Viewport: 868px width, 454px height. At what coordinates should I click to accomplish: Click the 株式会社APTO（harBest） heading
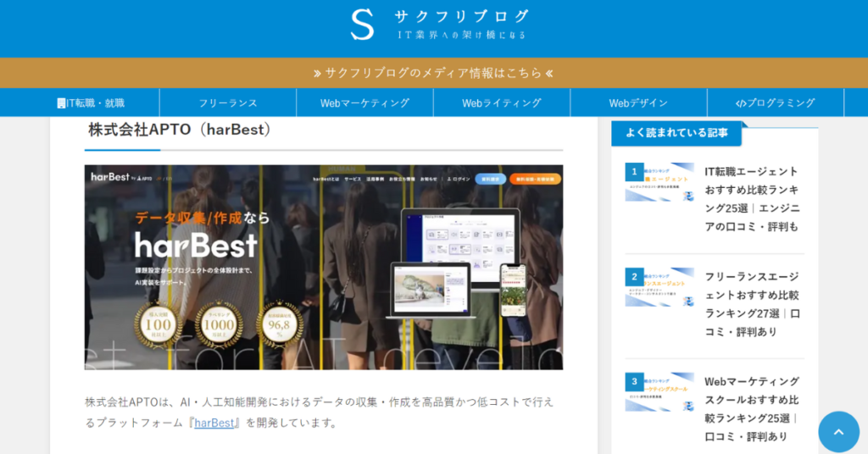pyautogui.click(x=180, y=130)
